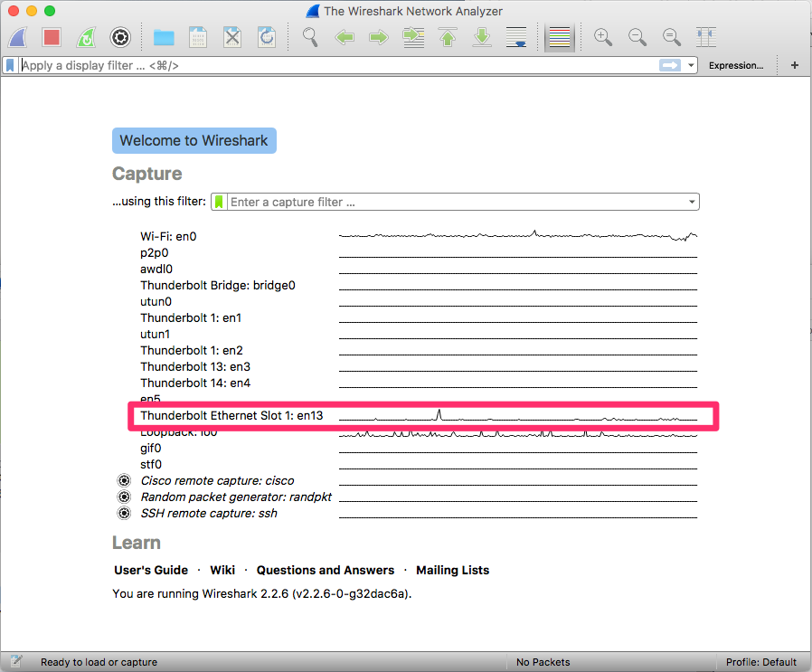This screenshot has height=672, width=812.
Task: Find a packet magnifier icon
Action: tap(310, 37)
